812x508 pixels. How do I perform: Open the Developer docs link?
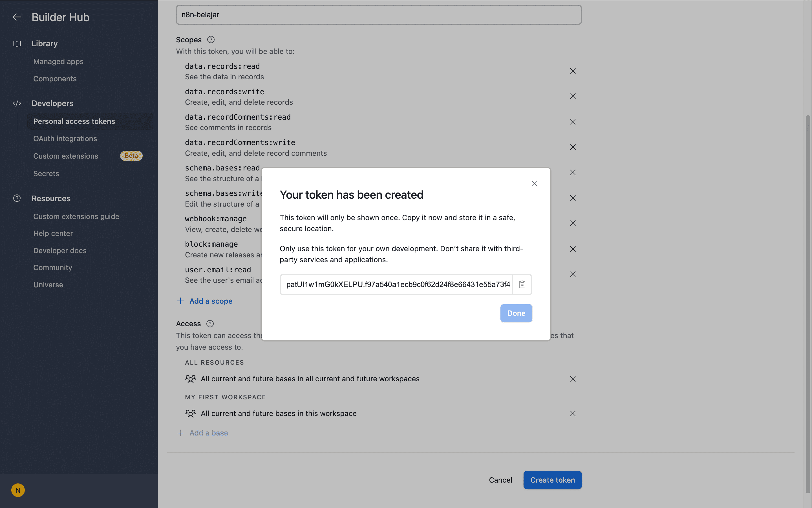coord(60,251)
